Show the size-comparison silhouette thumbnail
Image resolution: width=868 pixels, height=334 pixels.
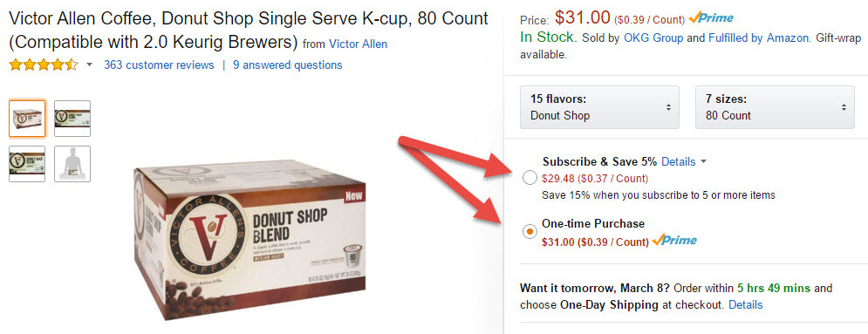point(72,164)
